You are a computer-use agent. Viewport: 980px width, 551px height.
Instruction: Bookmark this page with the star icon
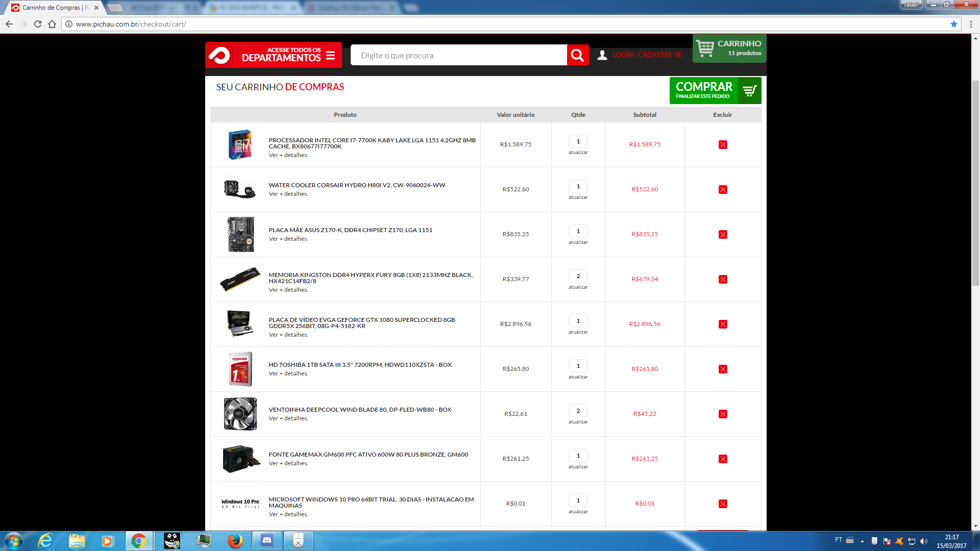tap(953, 24)
